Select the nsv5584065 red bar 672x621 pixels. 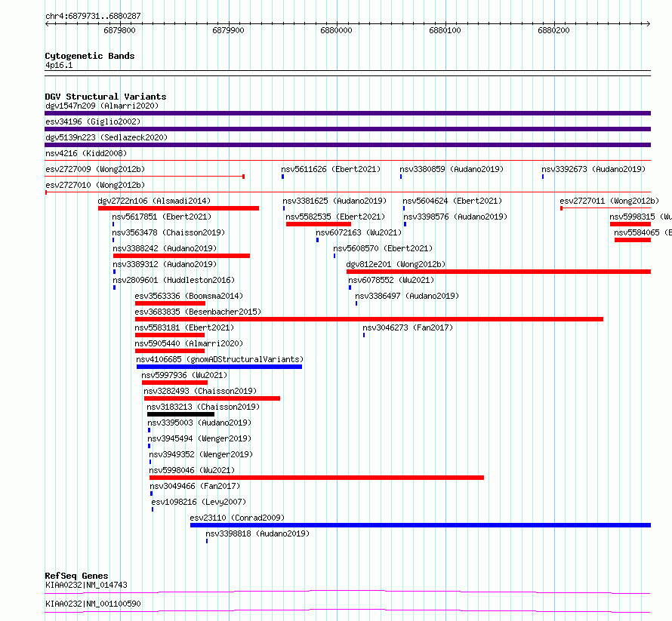pyautogui.click(x=633, y=240)
